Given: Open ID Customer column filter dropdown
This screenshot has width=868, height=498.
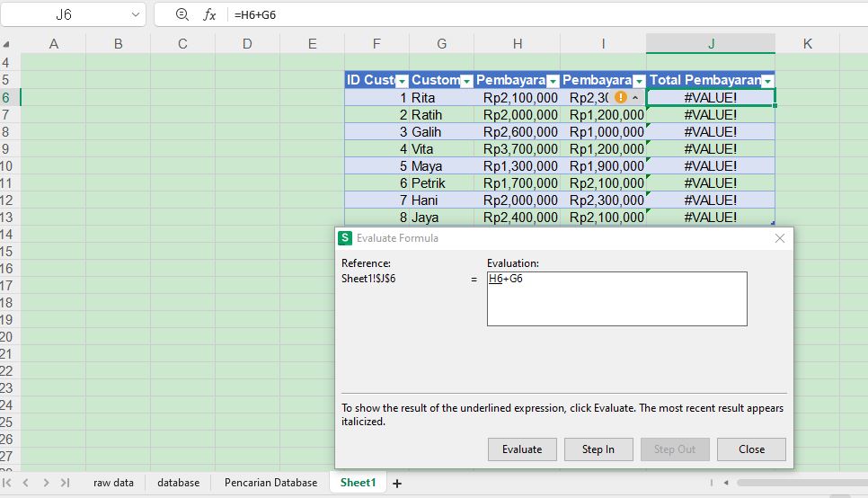Looking at the screenshot, I should 402,82.
